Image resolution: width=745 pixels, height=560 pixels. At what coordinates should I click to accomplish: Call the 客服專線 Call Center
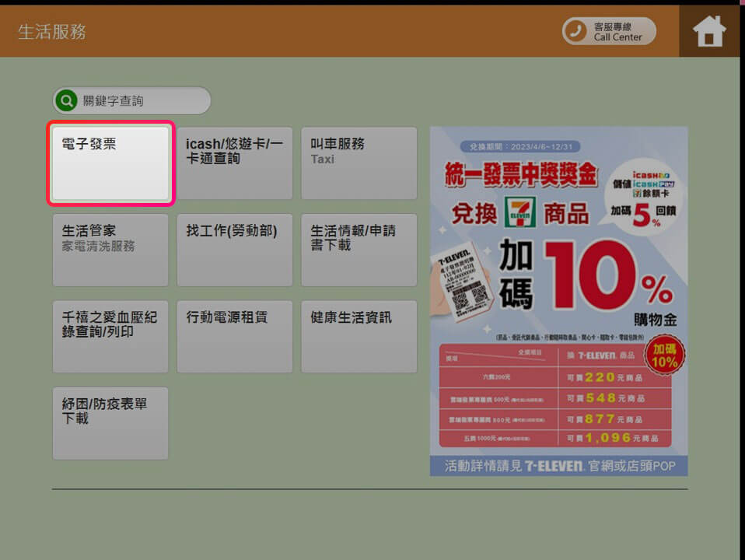pos(609,31)
